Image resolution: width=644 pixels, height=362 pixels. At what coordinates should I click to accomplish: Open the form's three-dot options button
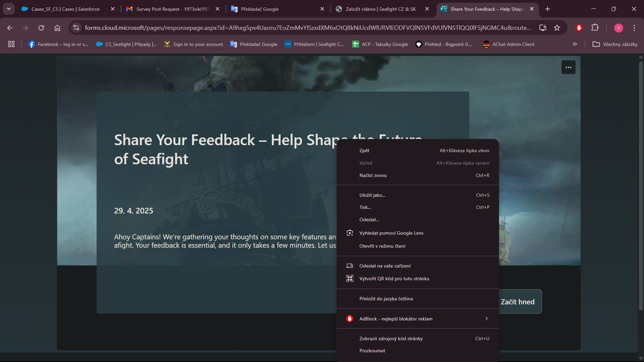(569, 67)
